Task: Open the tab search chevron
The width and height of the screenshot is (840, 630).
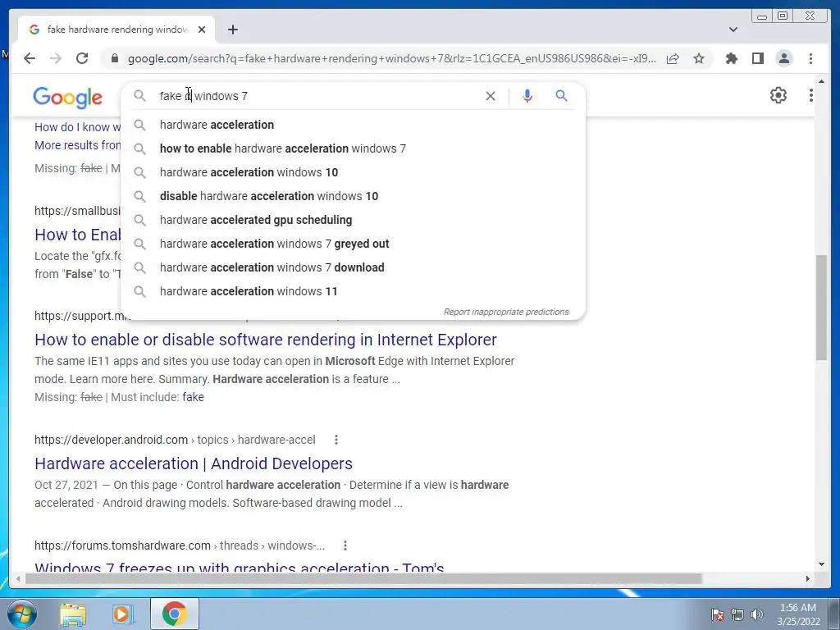Action: (x=733, y=30)
